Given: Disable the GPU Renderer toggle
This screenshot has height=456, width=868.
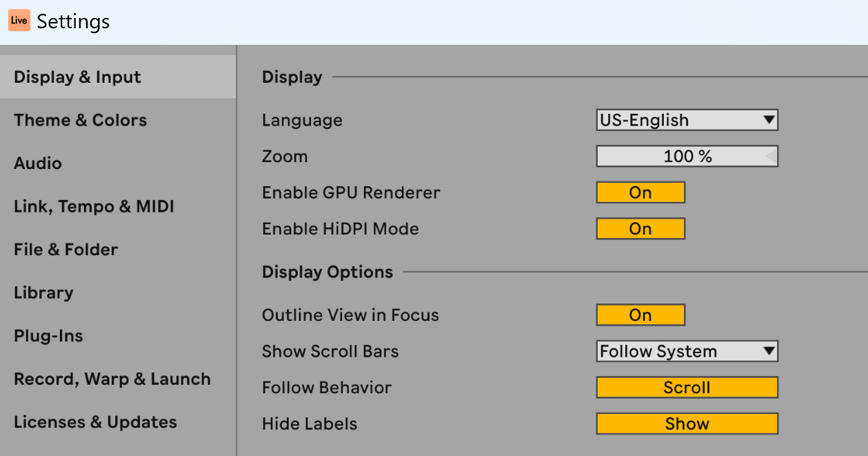Looking at the screenshot, I should click(640, 192).
